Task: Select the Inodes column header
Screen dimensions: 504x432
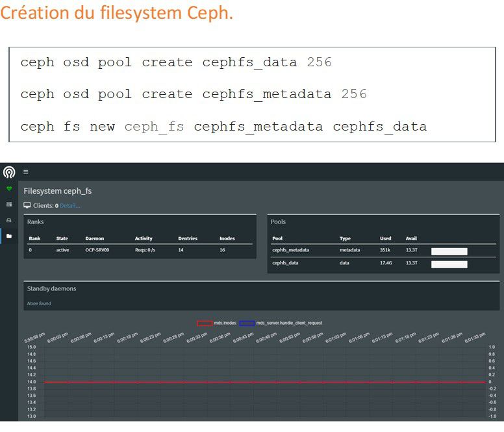Action: [x=227, y=238]
